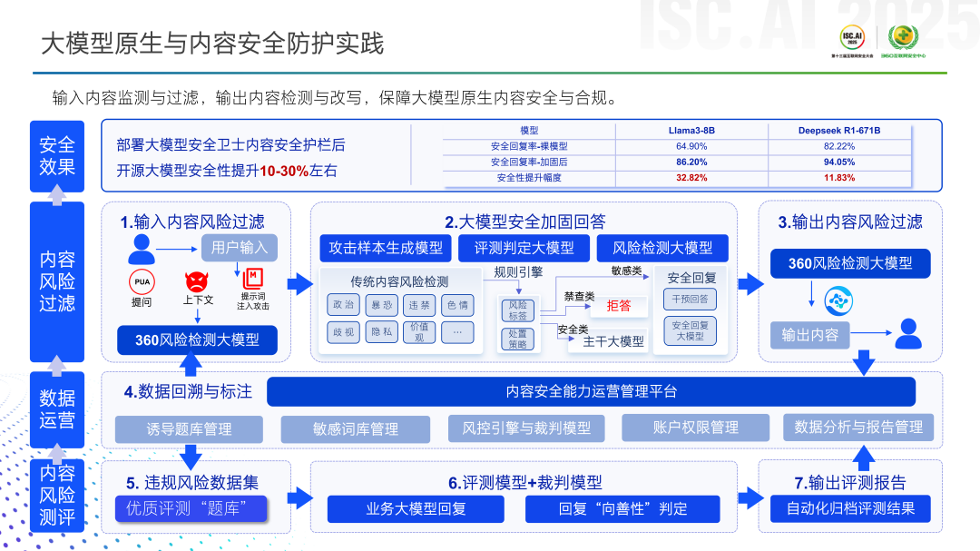The height and width of the screenshot is (551, 980).
Task: Choose the 数据分析与报告管理 block
Action: tap(858, 428)
